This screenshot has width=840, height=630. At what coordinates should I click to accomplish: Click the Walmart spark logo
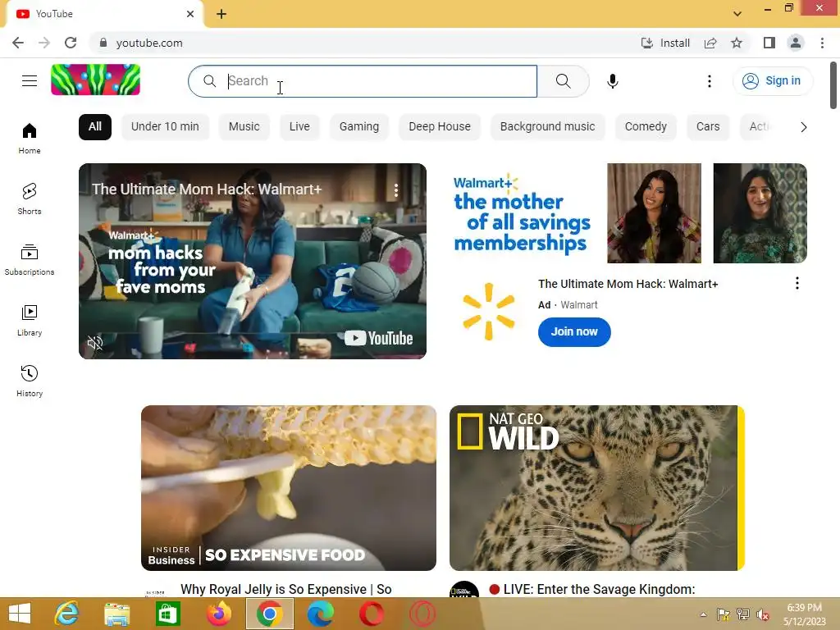[x=489, y=312]
